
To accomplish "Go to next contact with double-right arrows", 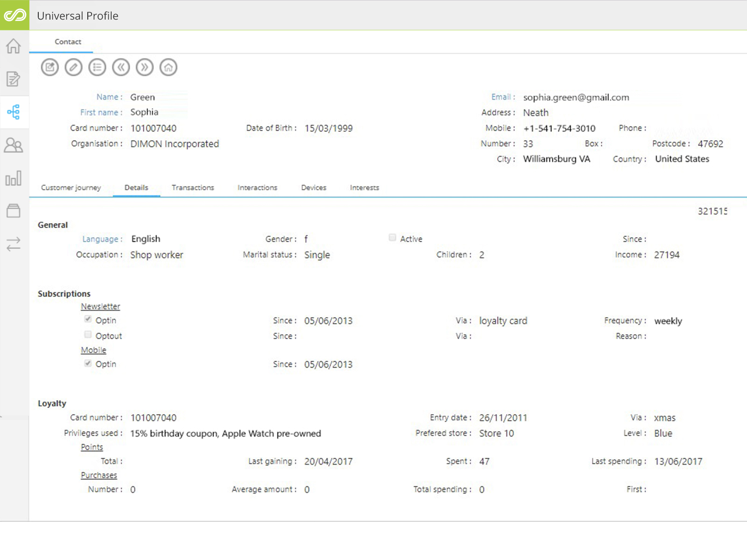I will tap(145, 68).
